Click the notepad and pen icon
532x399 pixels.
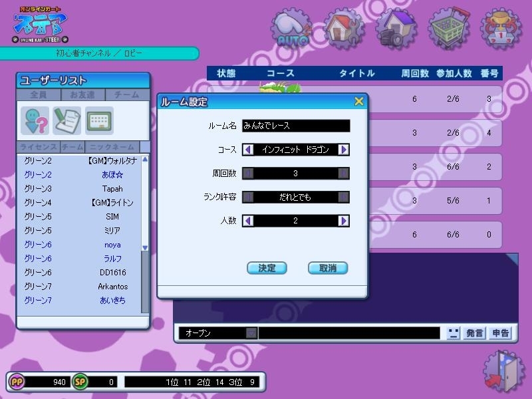(67, 120)
